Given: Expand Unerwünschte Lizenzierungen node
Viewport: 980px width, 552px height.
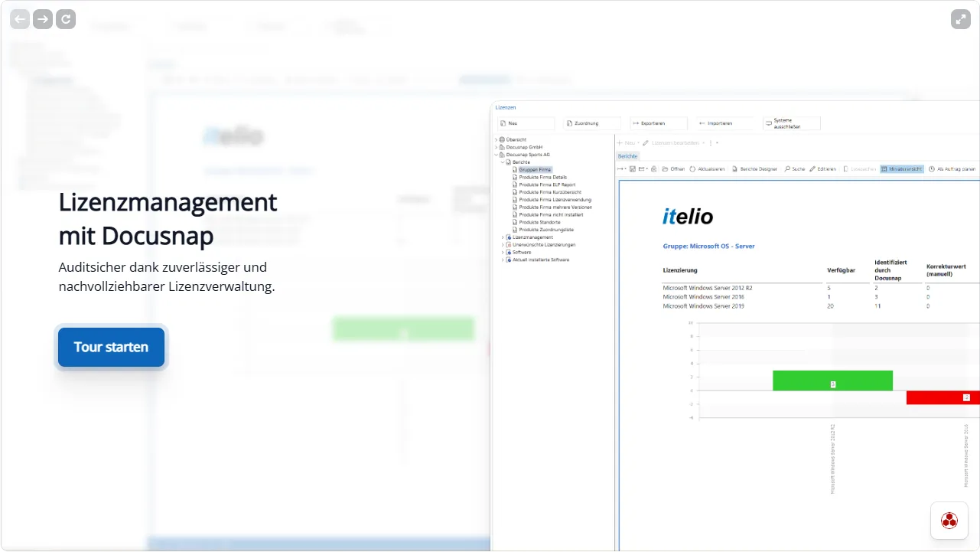Looking at the screenshot, I should click(x=503, y=245).
